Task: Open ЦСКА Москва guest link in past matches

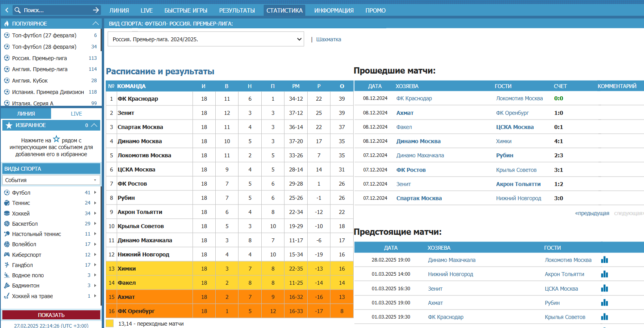Action: coord(515,127)
